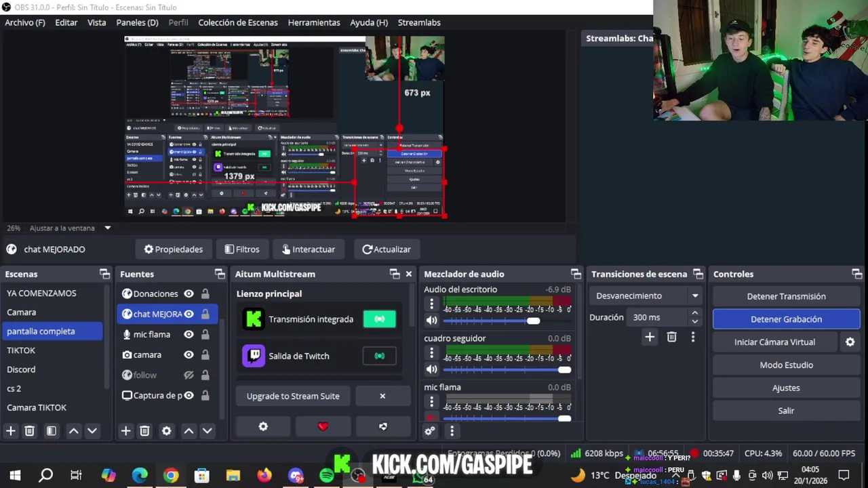
Task: Move scene up arrow in Escenas toolbar
Action: click(74, 431)
